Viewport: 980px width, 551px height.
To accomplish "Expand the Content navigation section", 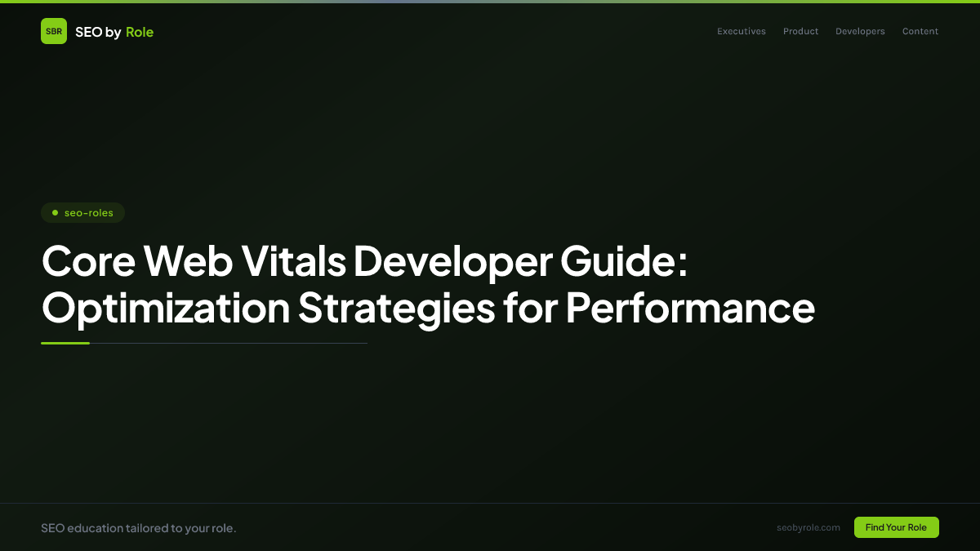I will [x=920, y=31].
